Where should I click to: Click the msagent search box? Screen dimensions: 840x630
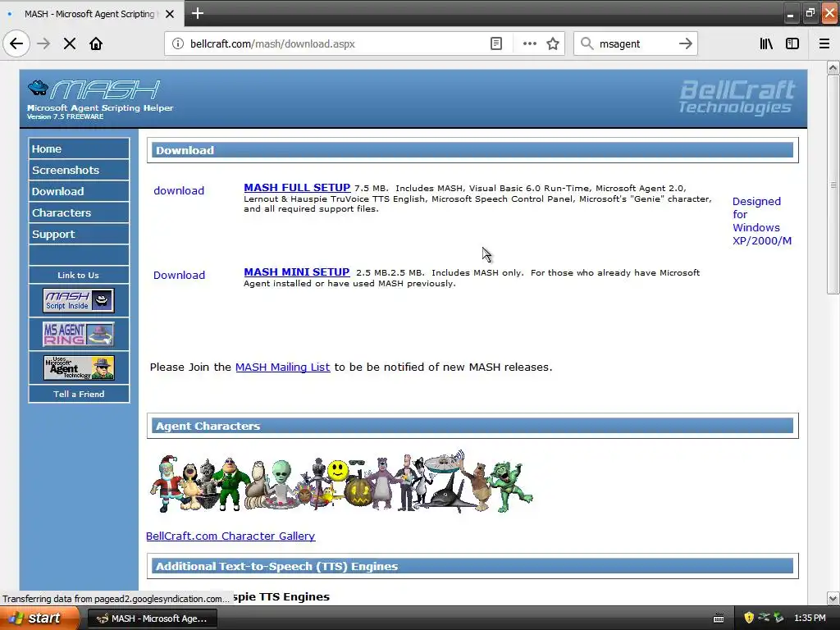(x=635, y=43)
